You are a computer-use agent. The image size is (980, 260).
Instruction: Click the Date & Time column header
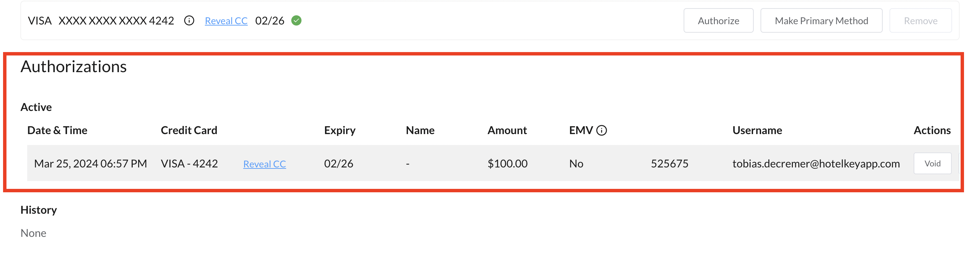pyautogui.click(x=57, y=131)
